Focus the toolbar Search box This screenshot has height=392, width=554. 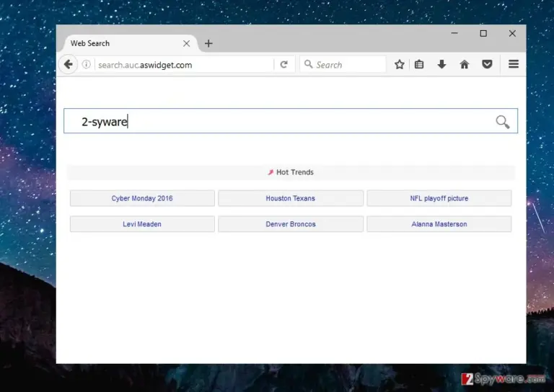tap(343, 65)
